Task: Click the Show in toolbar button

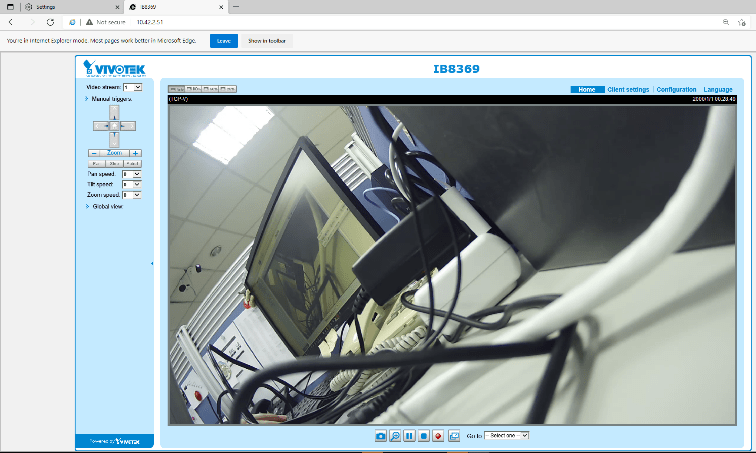Action: coord(267,41)
